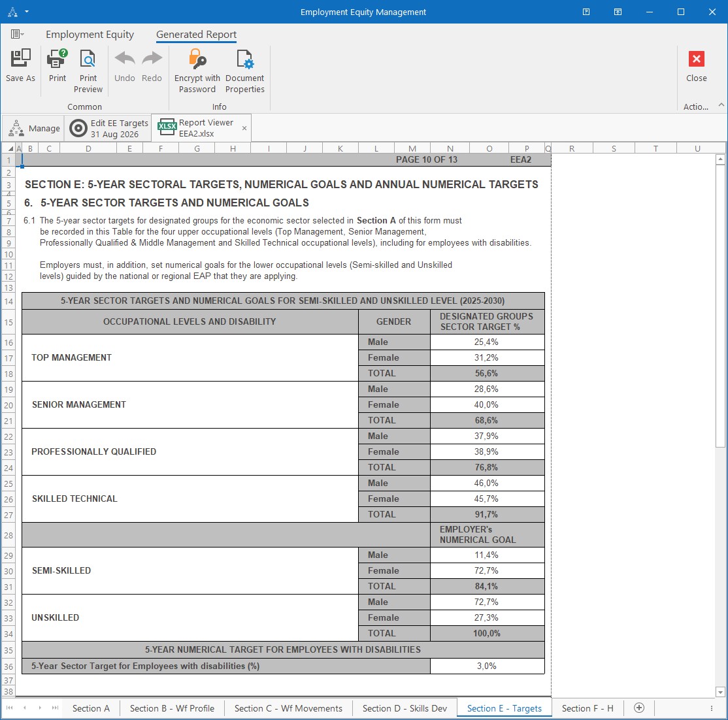Select the Semi-Skilled Male 11,4% cell
This screenshot has height=720, width=728.
tap(487, 555)
